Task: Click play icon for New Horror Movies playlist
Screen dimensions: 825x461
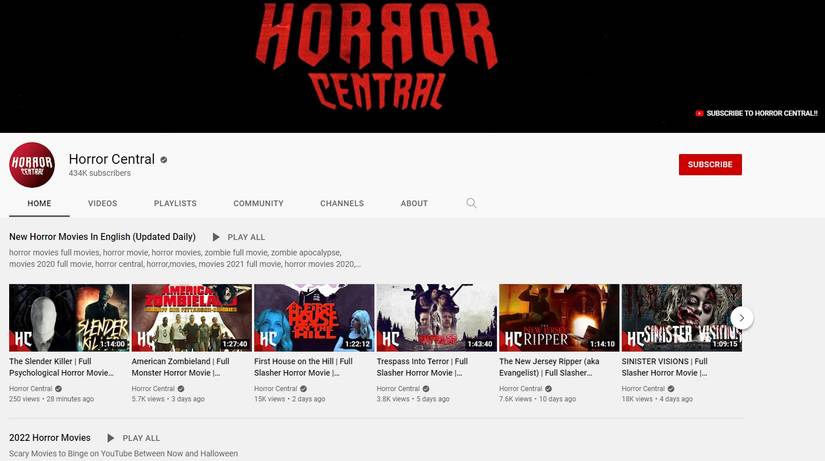Action: [216, 237]
